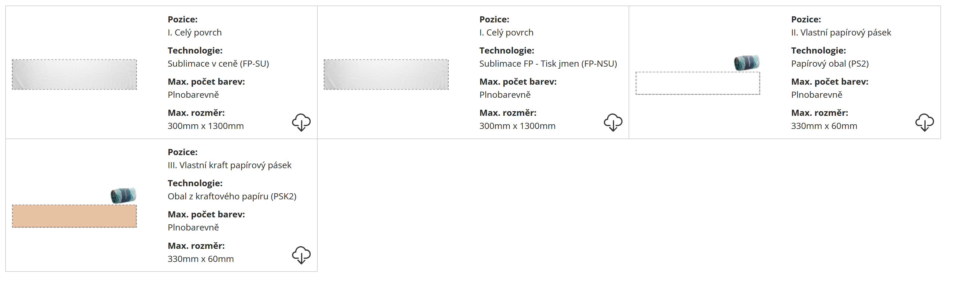980x282 pixels.
Task: Select the kraft-colored paper band swatch
Action: click(74, 216)
